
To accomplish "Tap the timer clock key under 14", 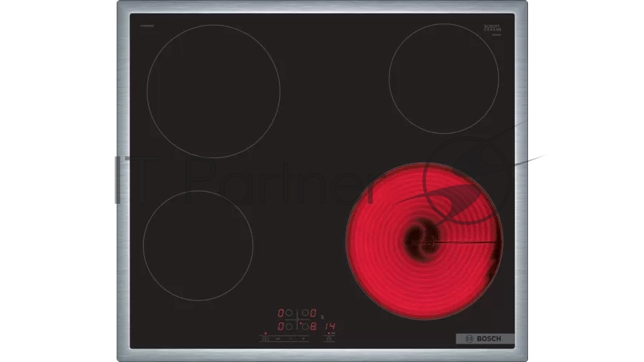I will 329,338.
